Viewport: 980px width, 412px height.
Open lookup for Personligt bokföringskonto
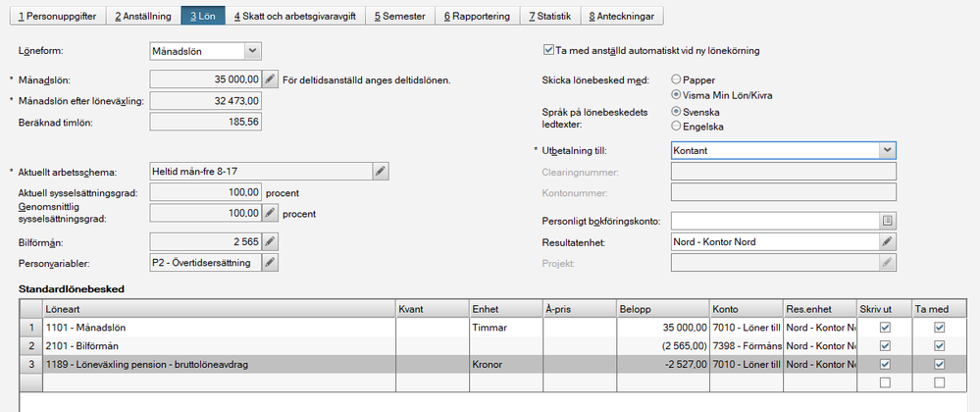point(887,221)
